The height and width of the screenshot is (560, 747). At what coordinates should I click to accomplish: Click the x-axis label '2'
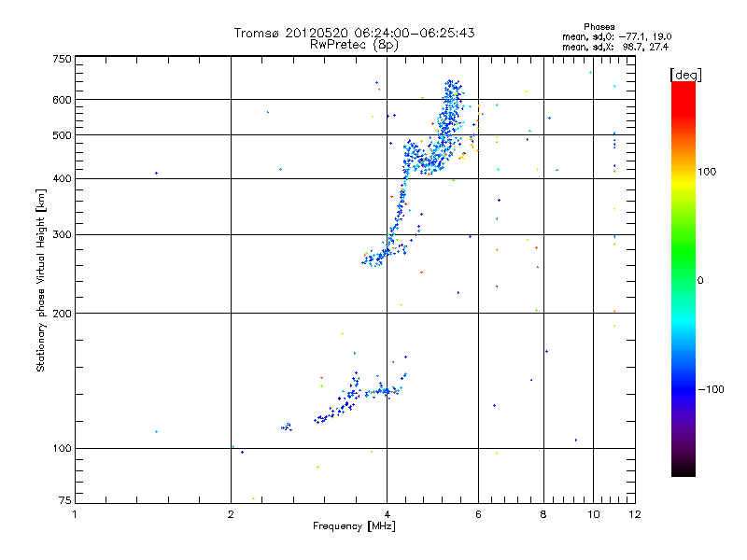(231, 514)
